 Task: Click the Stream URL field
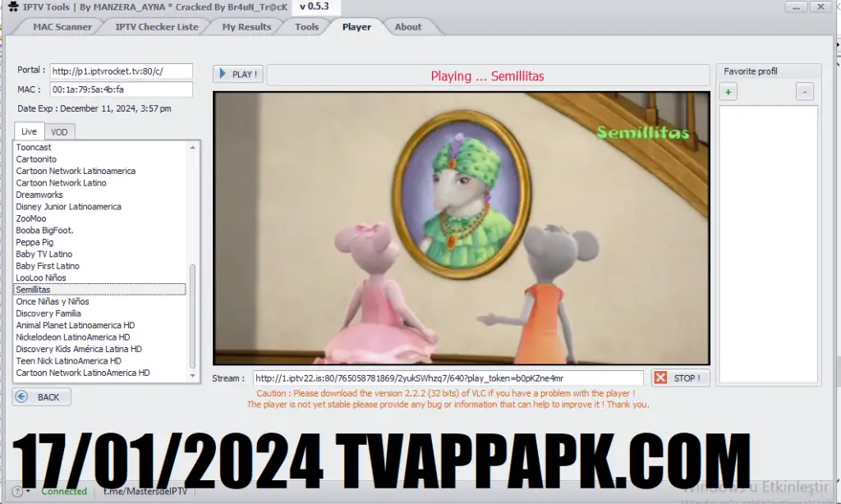448,378
